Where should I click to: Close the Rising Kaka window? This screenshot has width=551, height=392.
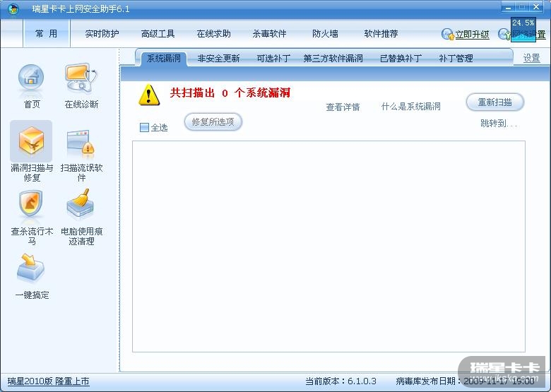click(536, 7)
